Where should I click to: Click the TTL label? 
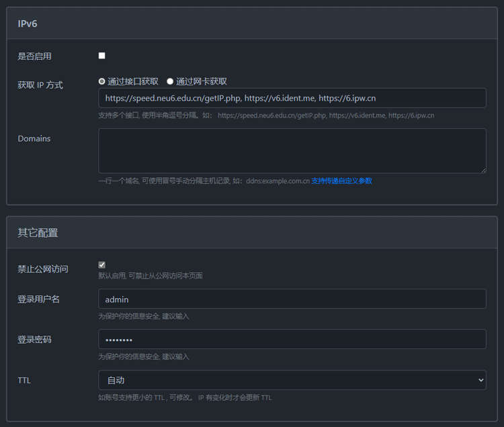point(24,380)
